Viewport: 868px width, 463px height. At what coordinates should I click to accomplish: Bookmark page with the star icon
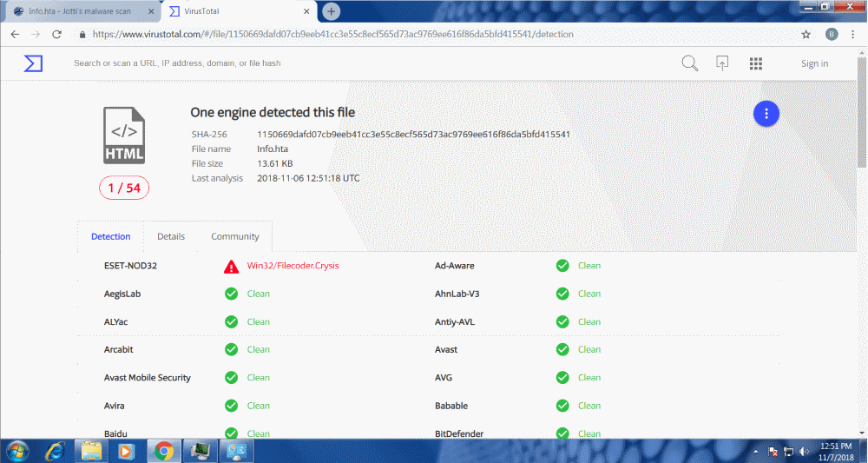tap(806, 35)
